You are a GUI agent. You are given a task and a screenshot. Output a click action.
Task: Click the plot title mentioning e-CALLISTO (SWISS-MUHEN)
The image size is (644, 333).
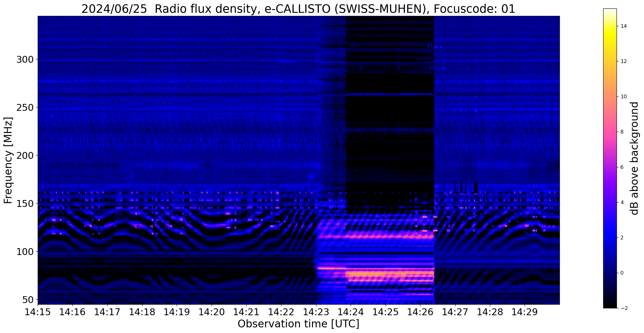pyautogui.click(x=298, y=9)
